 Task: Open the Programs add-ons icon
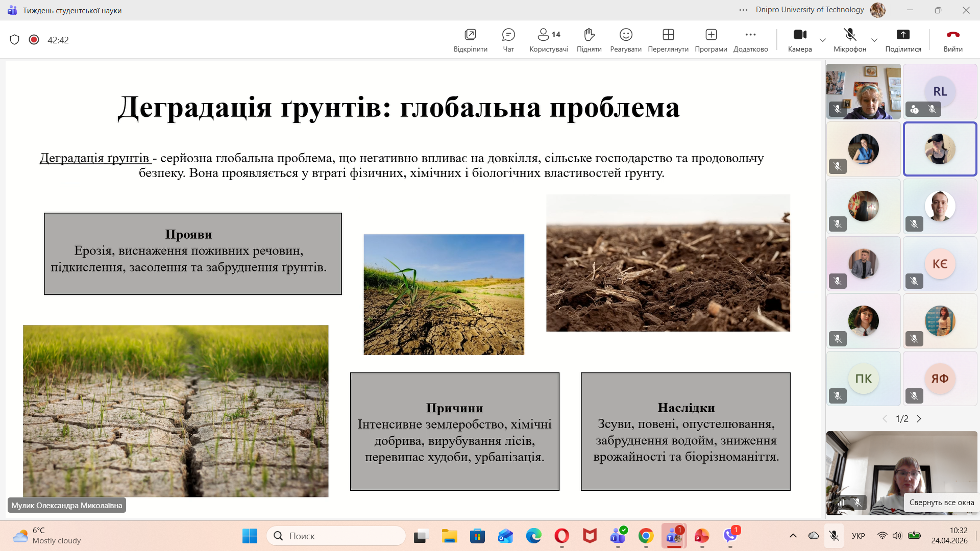710,40
